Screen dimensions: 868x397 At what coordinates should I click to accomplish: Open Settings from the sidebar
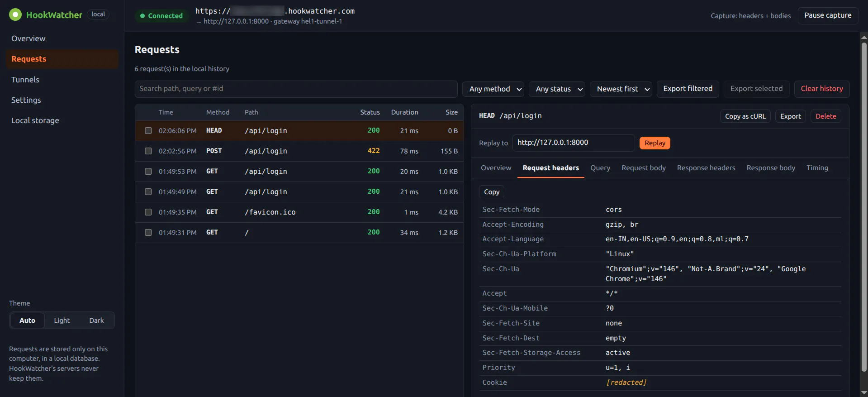coord(62,100)
